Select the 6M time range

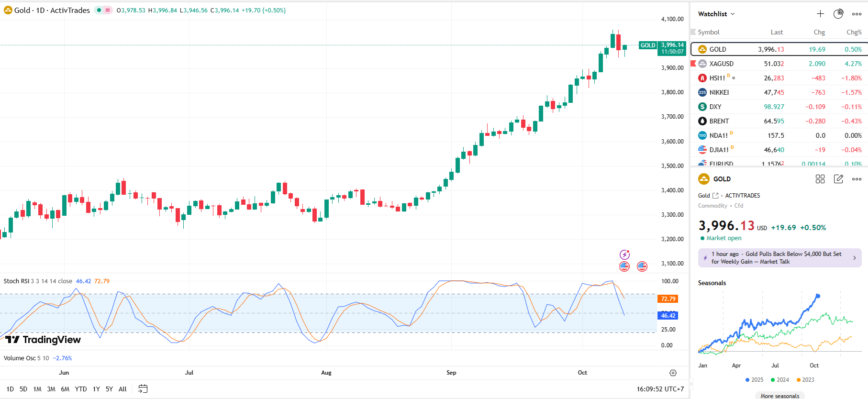tap(65, 389)
